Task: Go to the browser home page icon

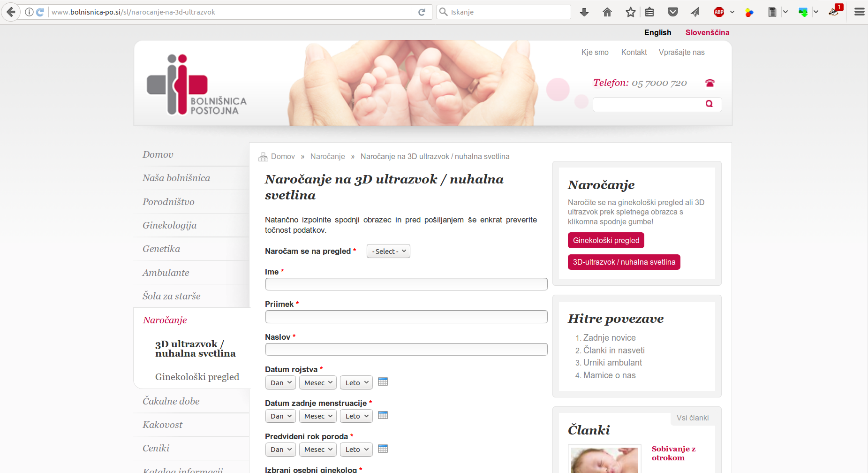Action: point(607,12)
